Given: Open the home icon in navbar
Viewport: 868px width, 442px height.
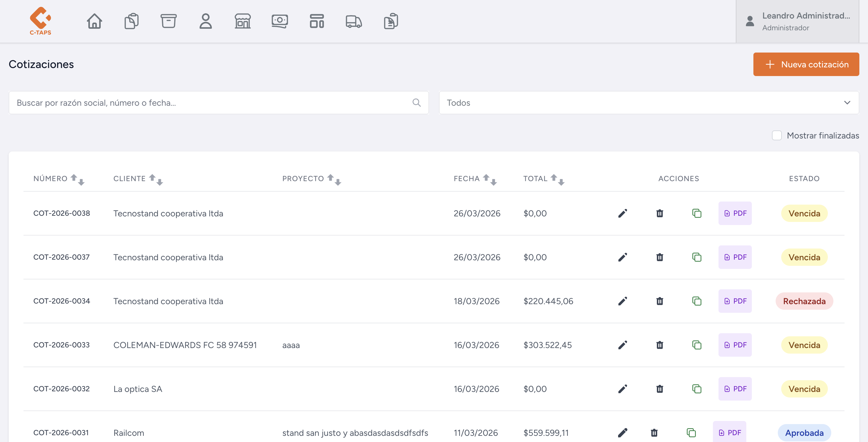Looking at the screenshot, I should [94, 21].
